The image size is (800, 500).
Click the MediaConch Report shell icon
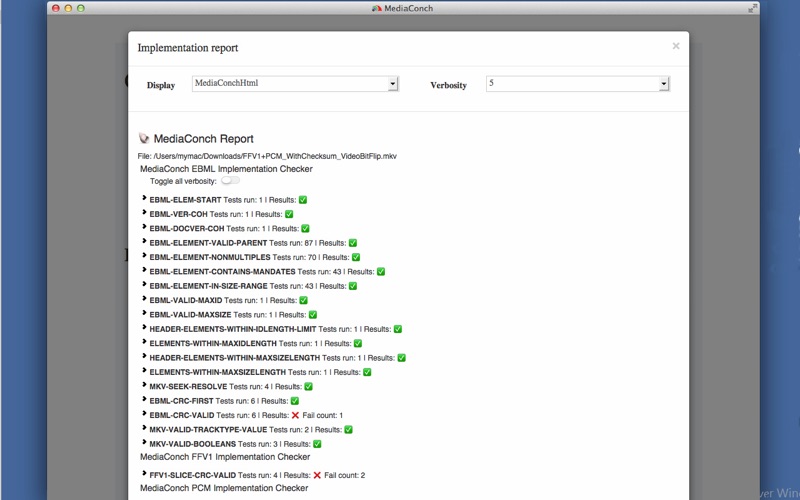pyautogui.click(x=144, y=138)
